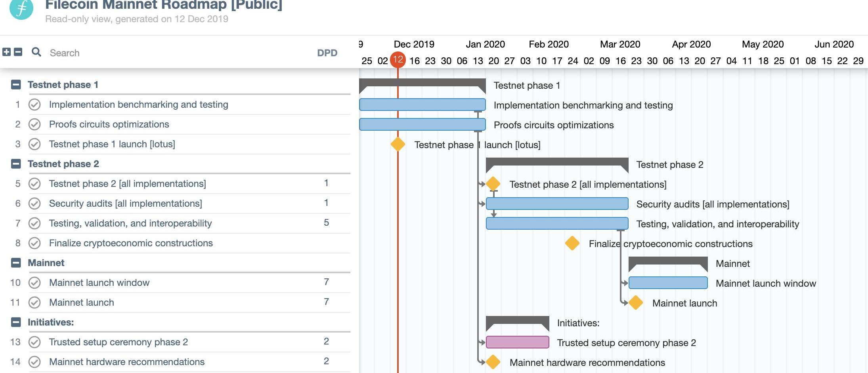
Task: Click DPD value 5 for Testing row
Action: coord(326,223)
